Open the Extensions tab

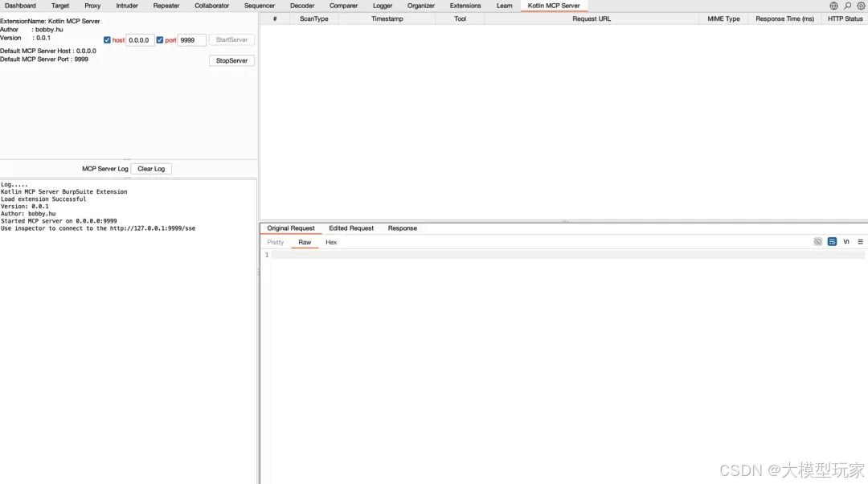pos(465,6)
